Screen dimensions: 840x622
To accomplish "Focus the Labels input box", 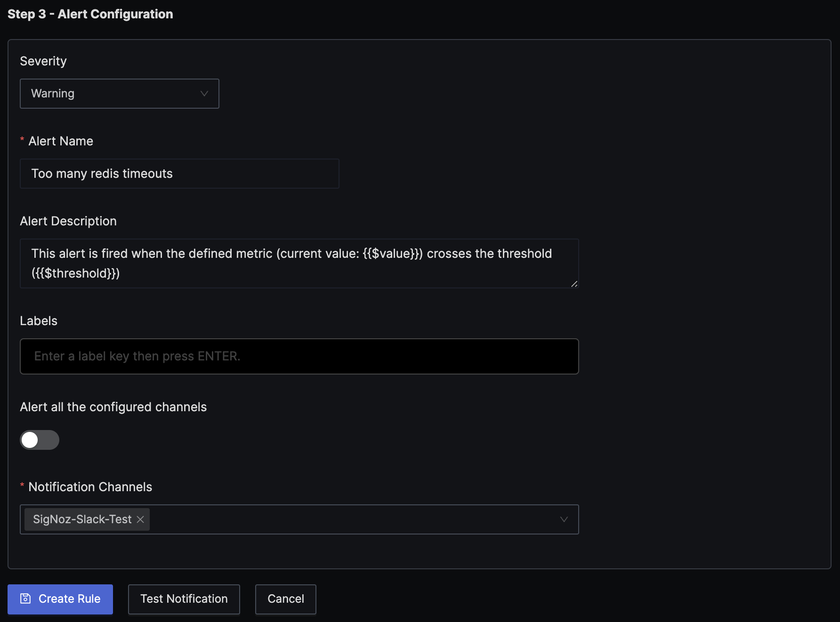I will click(x=299, y=356).
